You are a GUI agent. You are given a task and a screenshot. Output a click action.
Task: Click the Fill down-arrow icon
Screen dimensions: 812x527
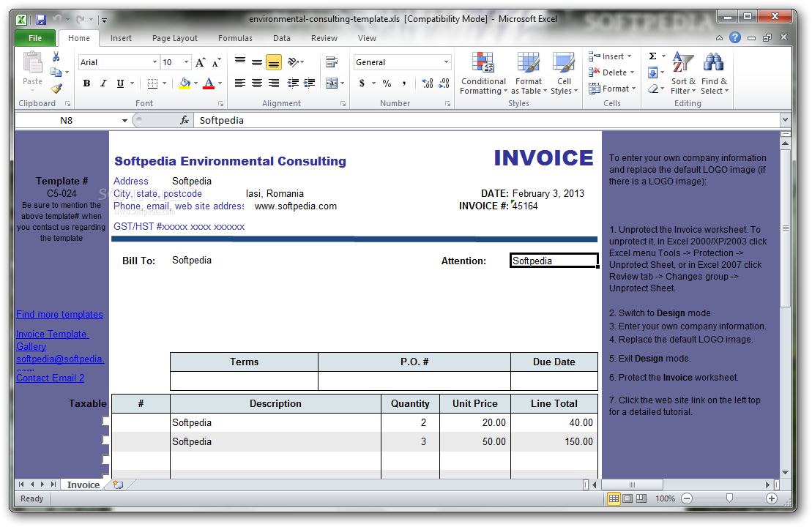pyautogui.click(x=653, y=72)
